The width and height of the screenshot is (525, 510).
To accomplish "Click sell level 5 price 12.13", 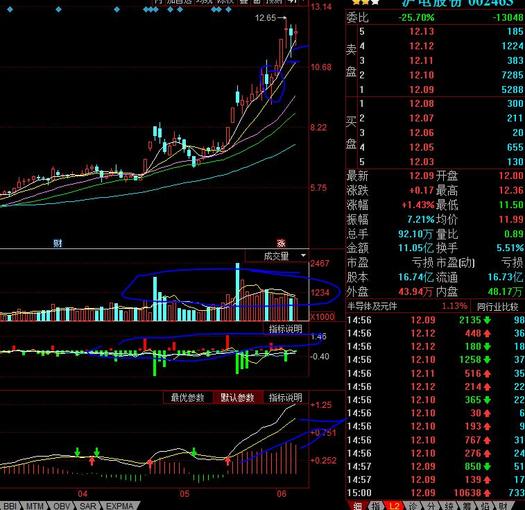I will (422, 31).
